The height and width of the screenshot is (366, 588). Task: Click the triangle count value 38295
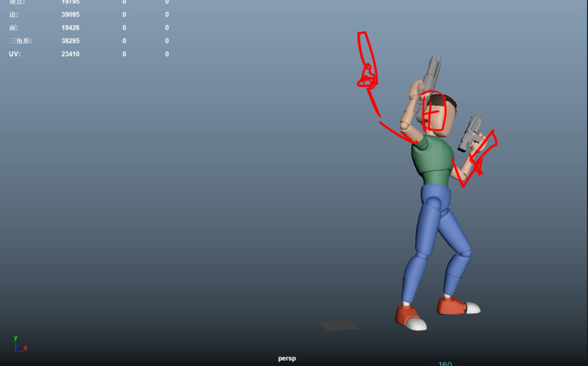tap(71, 41)
